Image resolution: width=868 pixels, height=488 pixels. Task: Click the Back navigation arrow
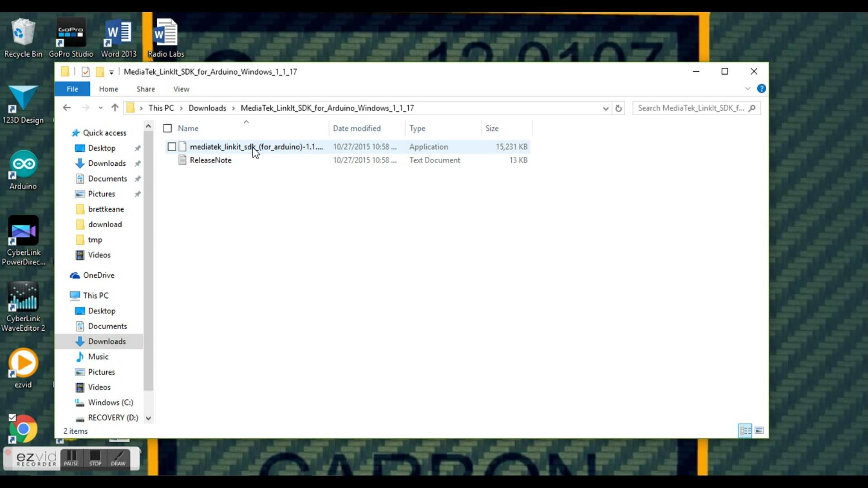pyautogui.click(x=67, y=108)
